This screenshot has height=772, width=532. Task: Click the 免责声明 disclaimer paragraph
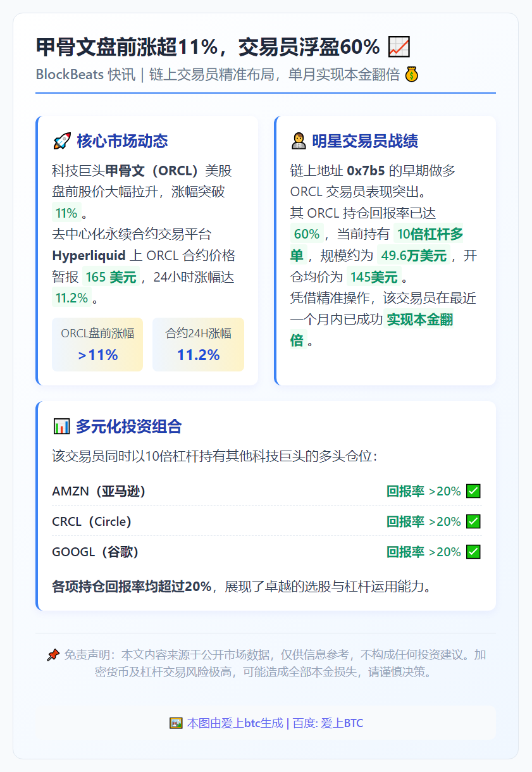[266, 663]
